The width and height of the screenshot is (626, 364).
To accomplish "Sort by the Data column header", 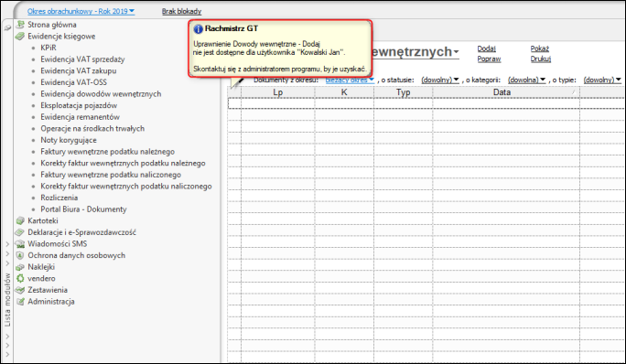I will click(506, 92).
